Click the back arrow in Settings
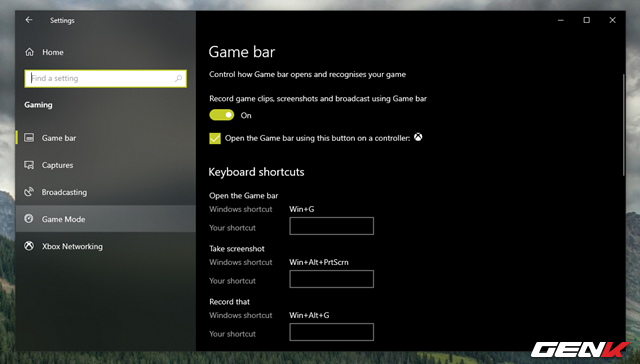Viewport: 640px width, 364px height. (x=29, y=20)
